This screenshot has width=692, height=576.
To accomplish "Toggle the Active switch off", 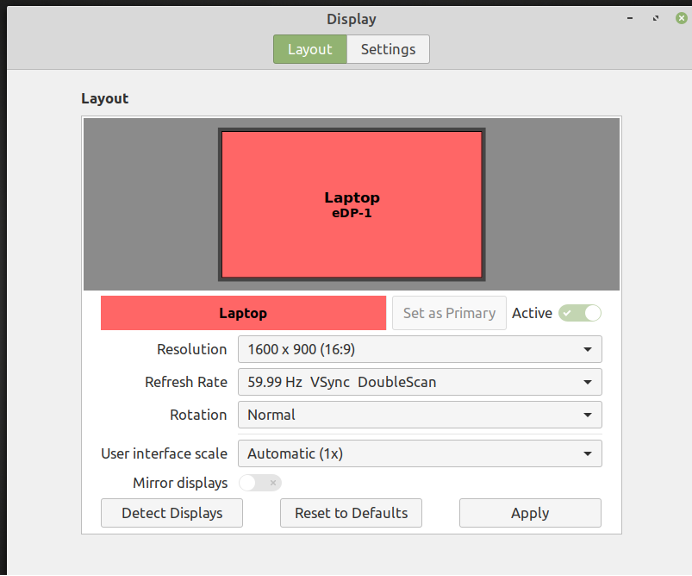I will click(580, 313).
